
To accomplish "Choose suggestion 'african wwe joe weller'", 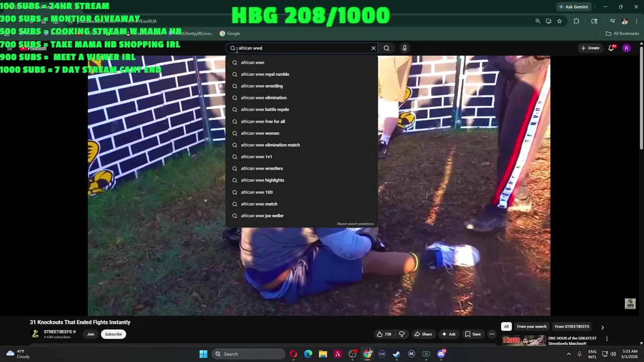I will 301,216.
